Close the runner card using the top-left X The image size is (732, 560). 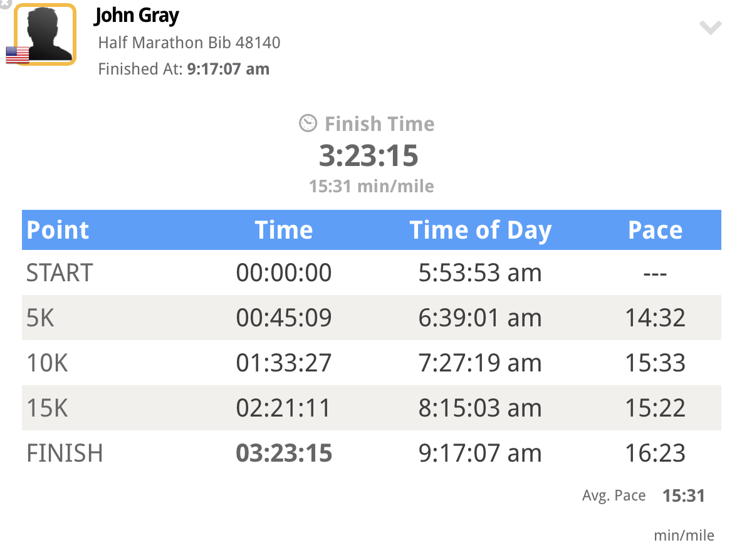click(4, 4)
